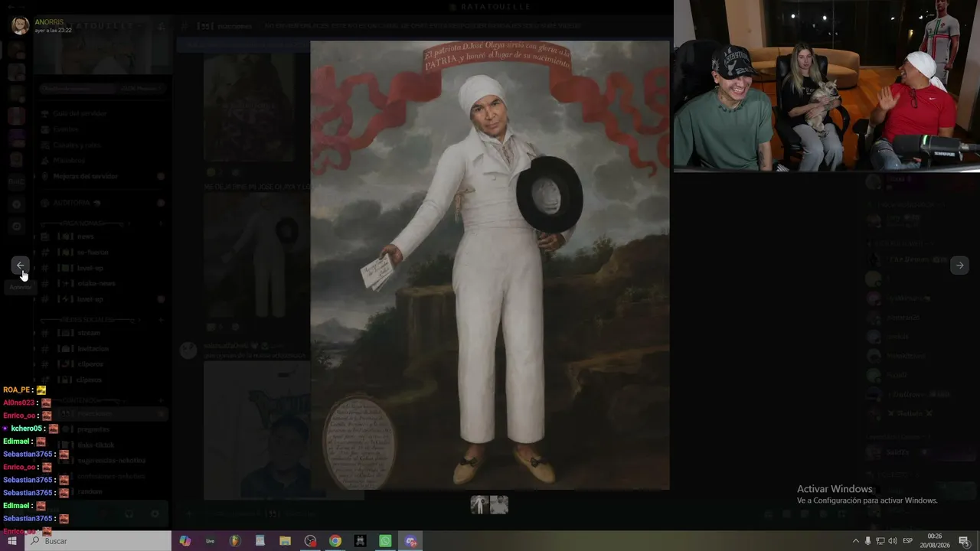Click the 'ayer a las 23:22' timestamp

[x=54, y=31]
